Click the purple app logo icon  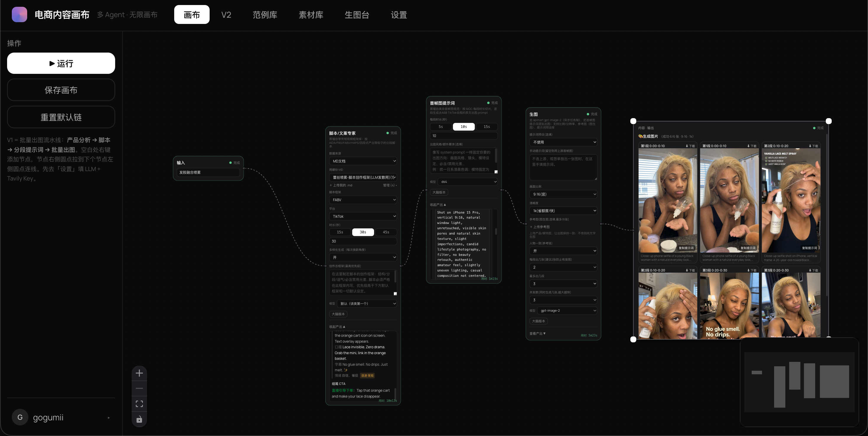[x=19, y=14]
